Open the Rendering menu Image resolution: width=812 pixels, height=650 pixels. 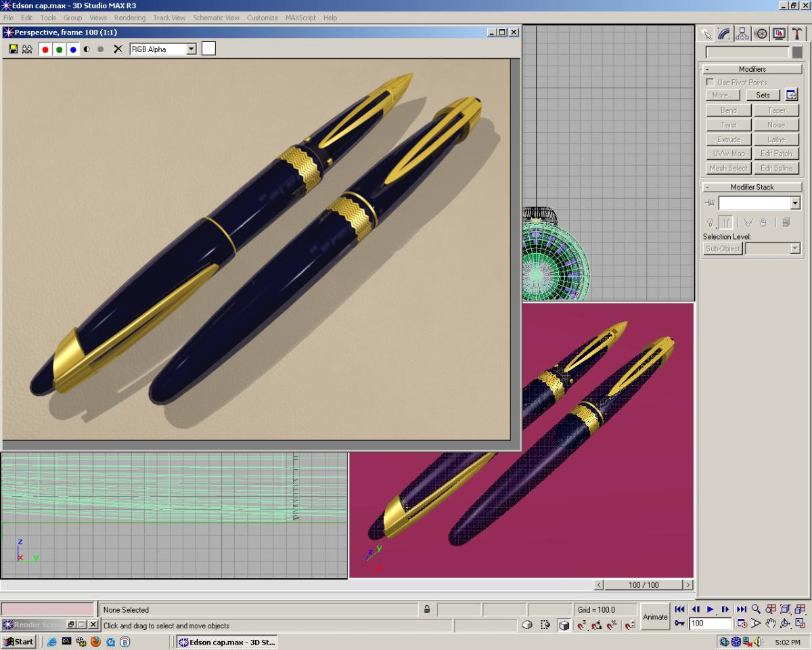pos(129,18)
